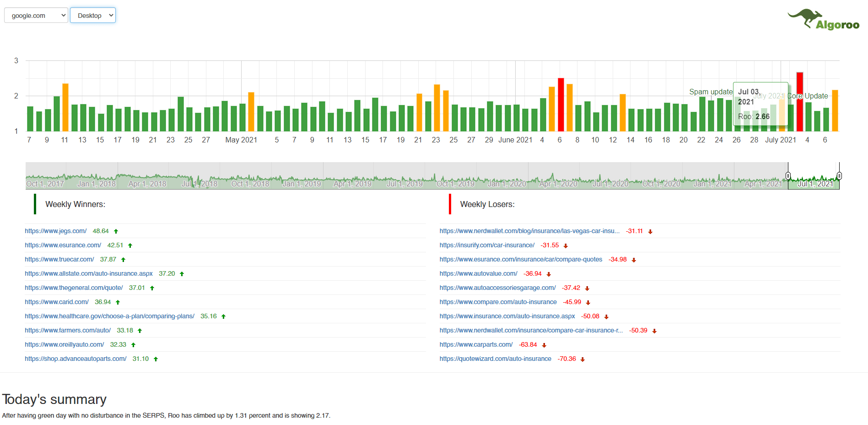The image size is (868, 425).
Task: Open the insurance.com auto-insurance.aspx link
Action: tap(507, 316)
